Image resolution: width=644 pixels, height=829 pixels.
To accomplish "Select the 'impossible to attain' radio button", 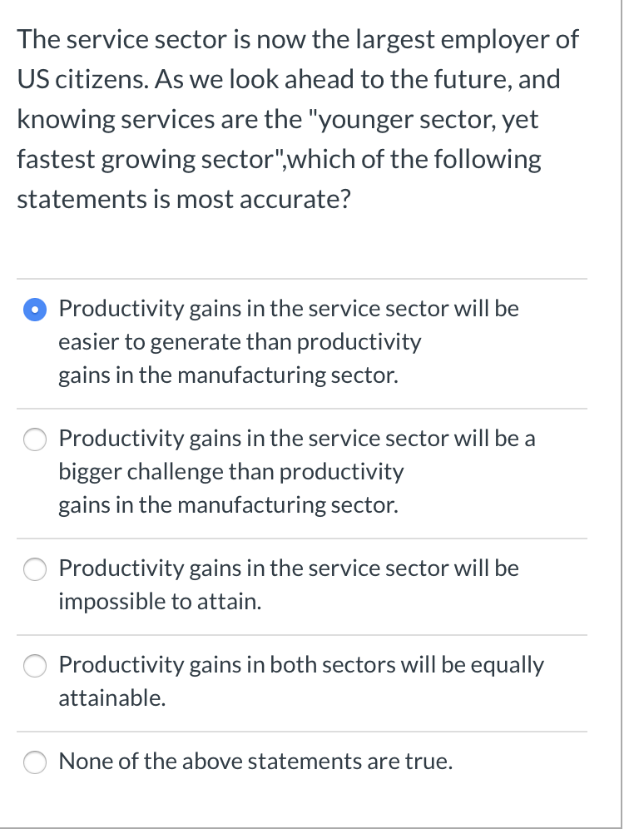I will (x=34, y=569).
